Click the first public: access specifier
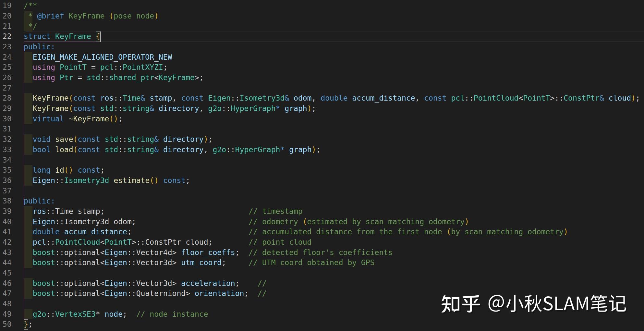 pyautogui.click(x=39, y=46)
